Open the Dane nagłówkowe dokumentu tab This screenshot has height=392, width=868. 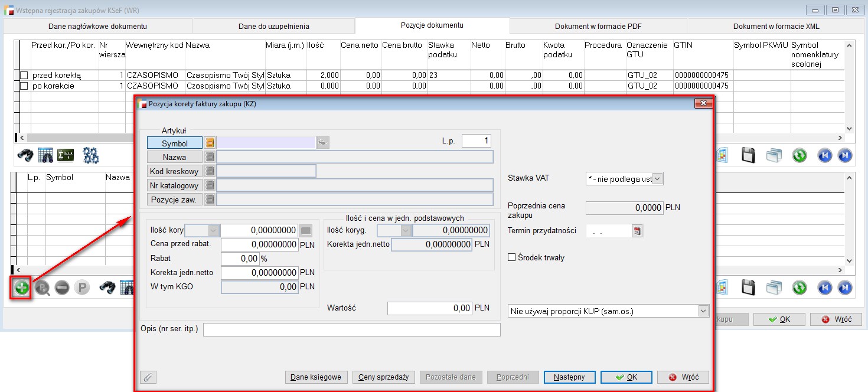pos(97,26)
